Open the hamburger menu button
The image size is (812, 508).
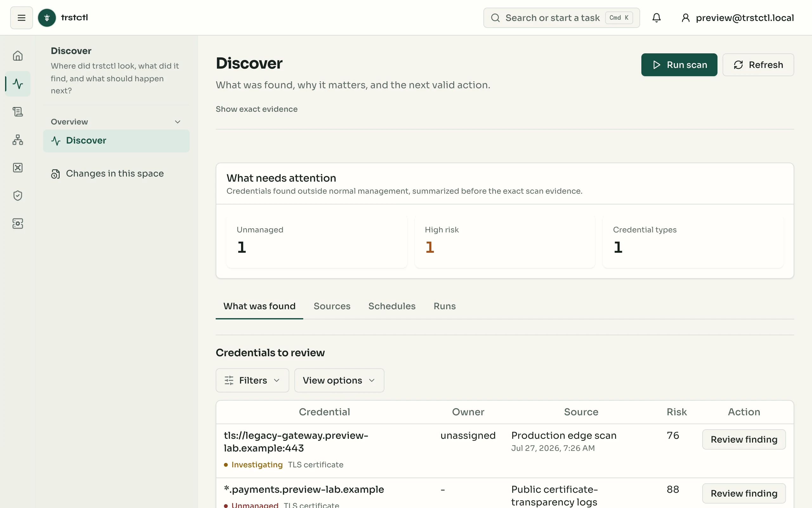pos(22,18)
